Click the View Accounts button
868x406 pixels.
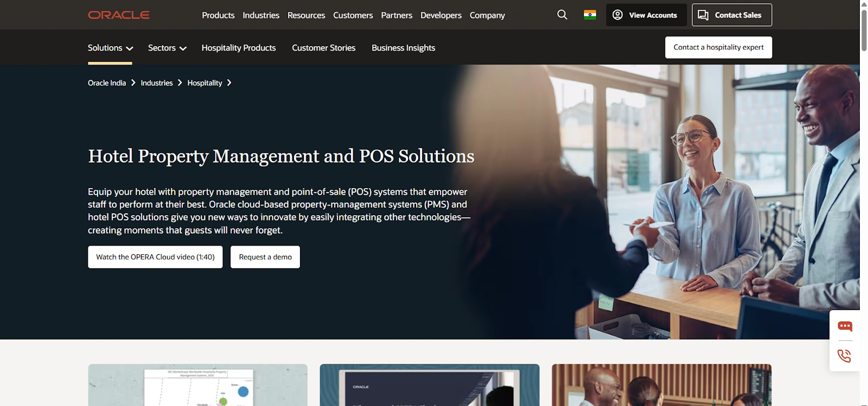646,15
